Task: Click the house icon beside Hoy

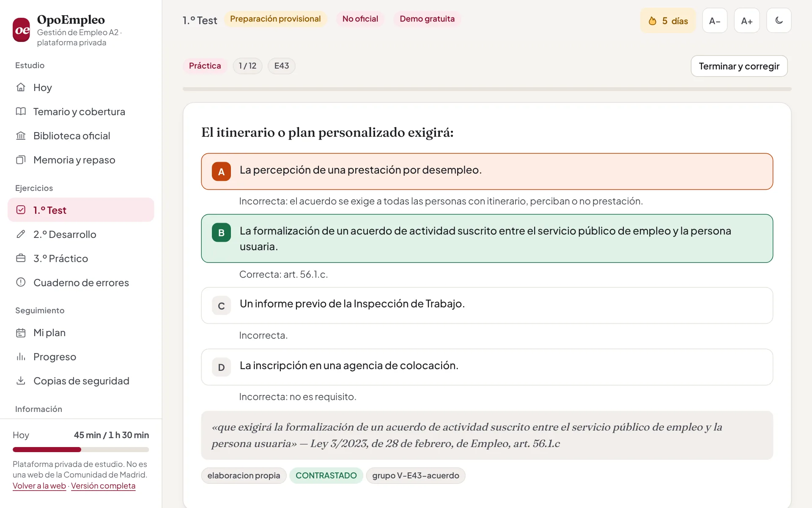Action: click(21, 87)
